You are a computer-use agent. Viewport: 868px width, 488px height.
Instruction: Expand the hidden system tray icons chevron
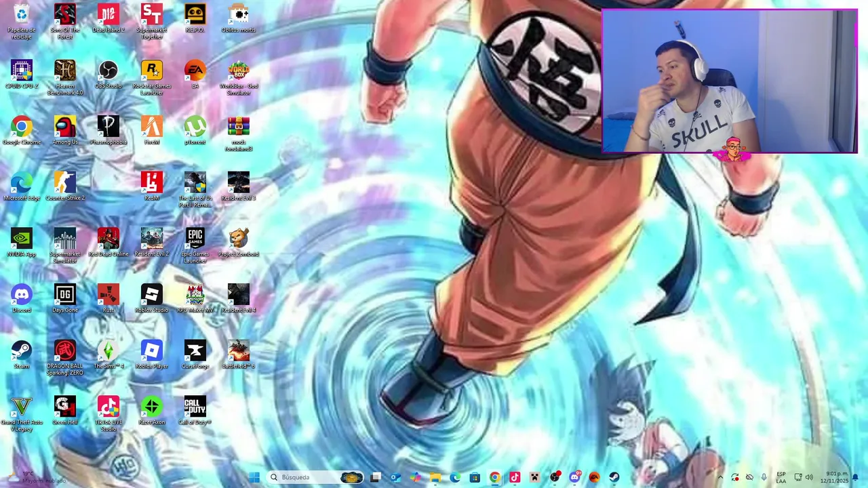[720, 477]
